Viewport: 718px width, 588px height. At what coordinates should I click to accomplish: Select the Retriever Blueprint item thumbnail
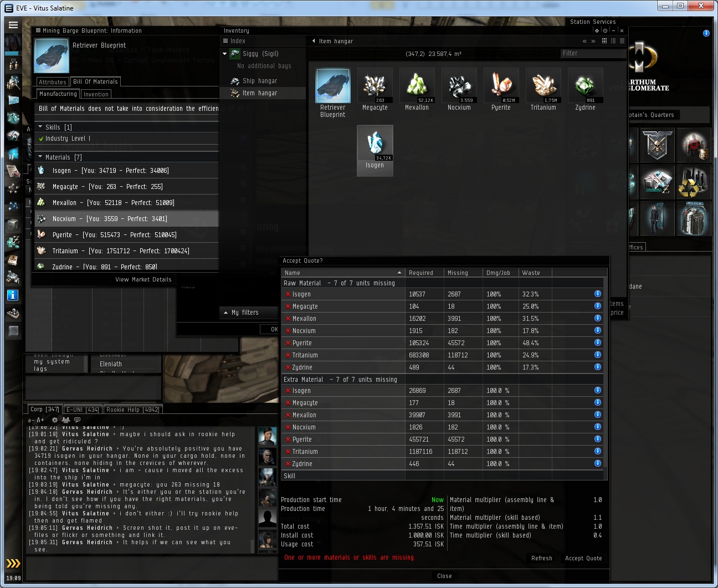(x=333, y=86)
